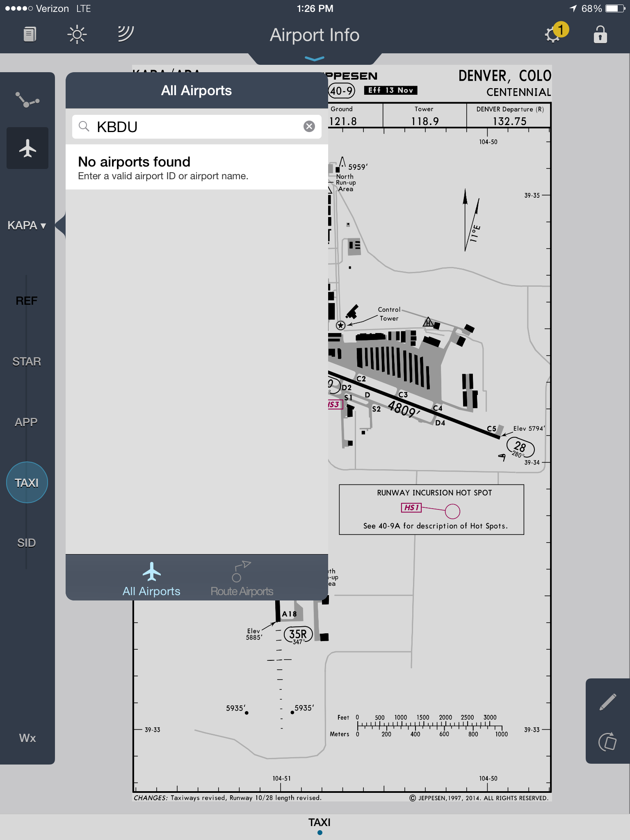
Task: Tap the location services arrow icon
Action: (573, 8)
